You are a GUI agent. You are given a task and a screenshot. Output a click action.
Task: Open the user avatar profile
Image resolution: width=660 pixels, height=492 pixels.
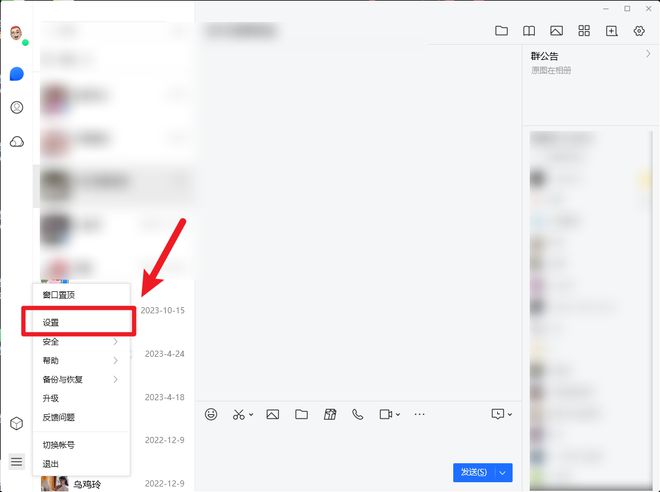tap(16, 32)
